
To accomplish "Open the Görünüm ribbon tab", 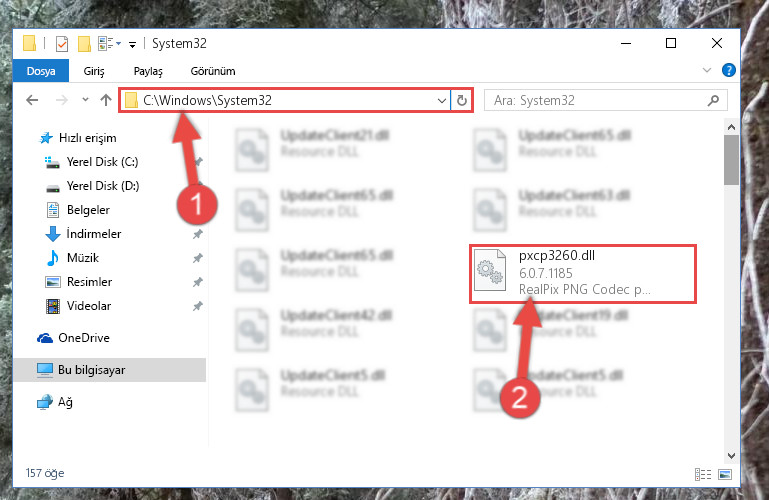I will 213,71.
